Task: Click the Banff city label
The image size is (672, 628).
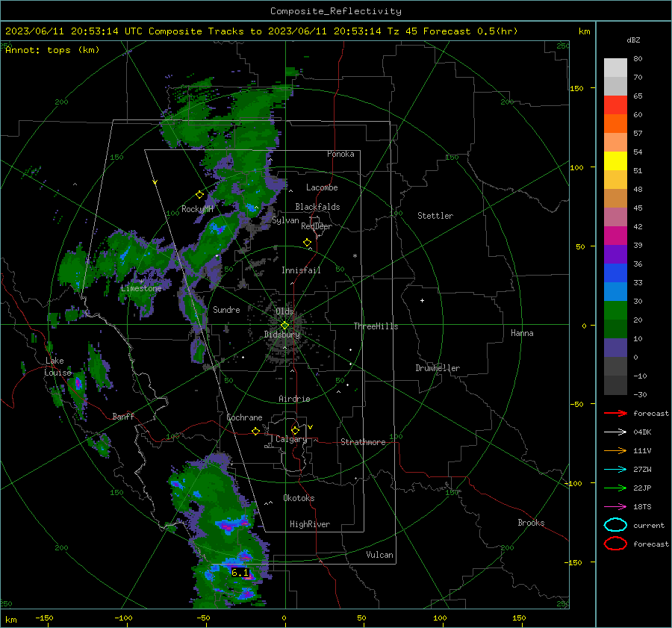Action: pyautogui.click(x=123, y=416)
